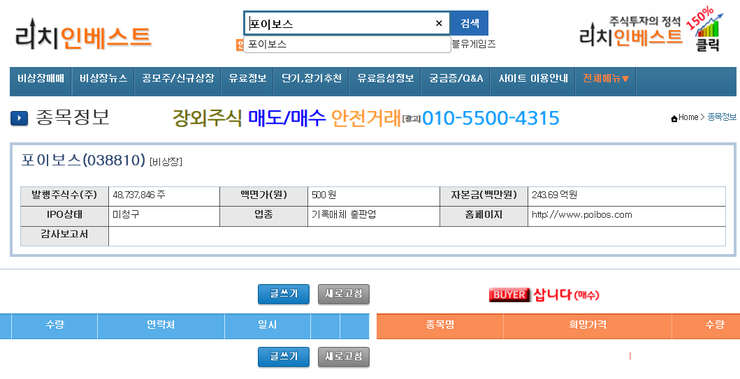The image size is (740, 379).
Task: Click the lower 글쓰기 button
Action: click(x=284, y=357)
